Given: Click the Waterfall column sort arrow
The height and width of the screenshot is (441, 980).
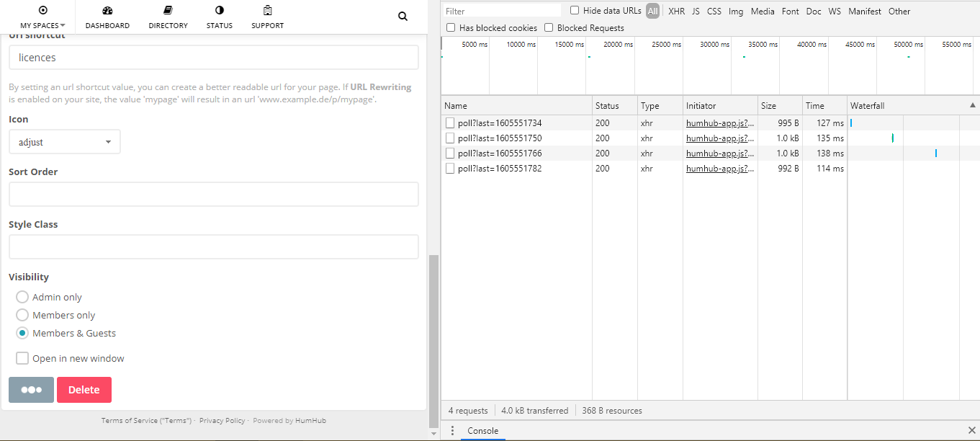Looking at the screenshot, I should point(973,104).
